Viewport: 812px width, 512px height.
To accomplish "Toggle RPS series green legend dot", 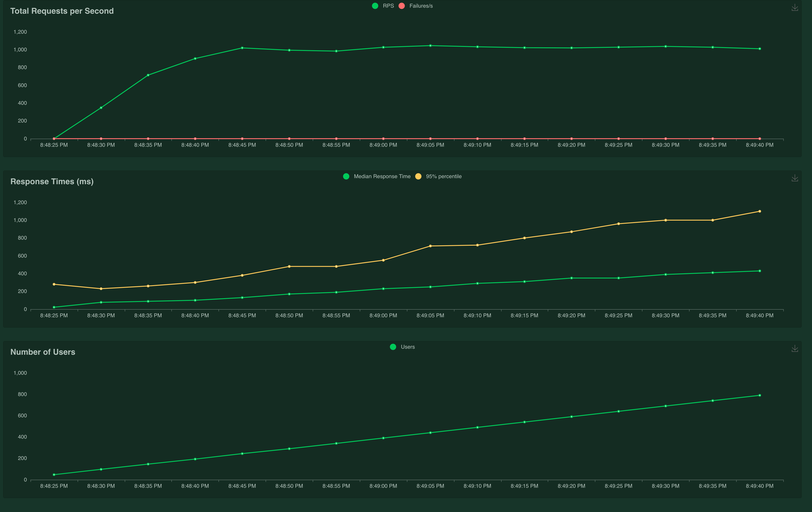I will (x=375, y=6).
